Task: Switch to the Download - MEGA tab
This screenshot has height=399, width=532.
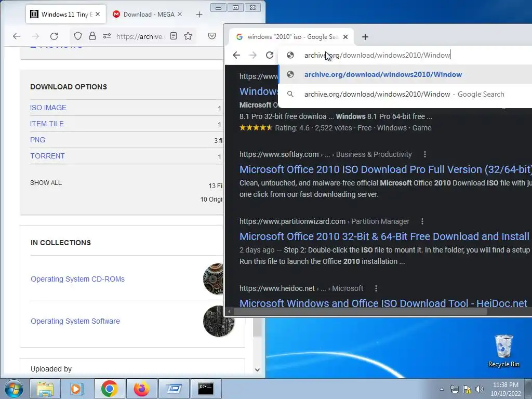Action: tap(148, 14)
